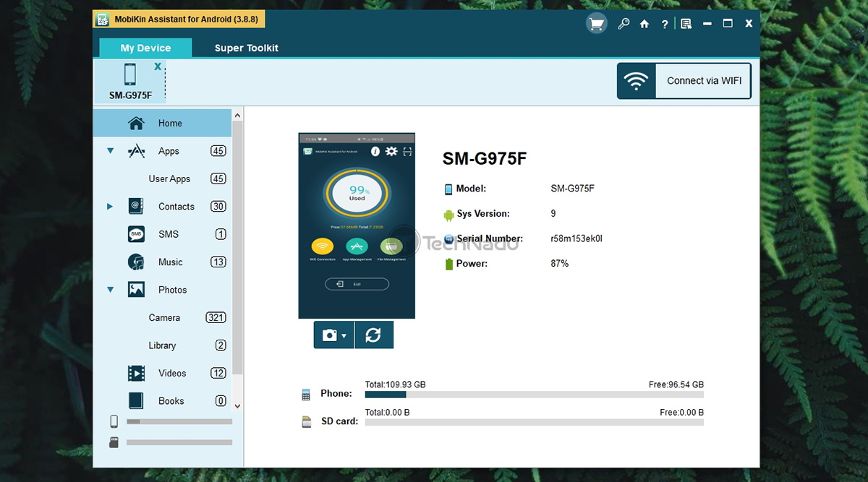Image resolution: width=868 pixels, height=482 pixels.
Task: Click the Connect via WIFI button
Action: (x=684, y=80)
